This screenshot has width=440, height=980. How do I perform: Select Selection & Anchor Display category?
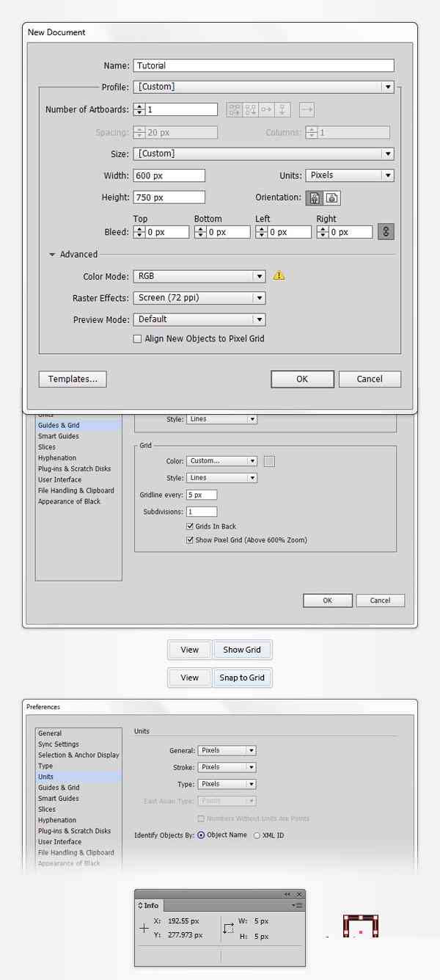pyautogui.click(x=78, y=755)
